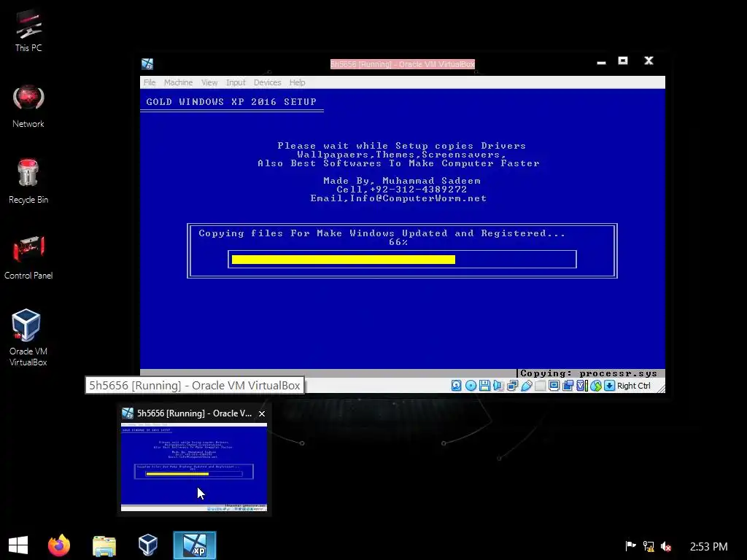Minimize the VirtualBox VM window
747x560 pixels.
click(x=601, y=61)
